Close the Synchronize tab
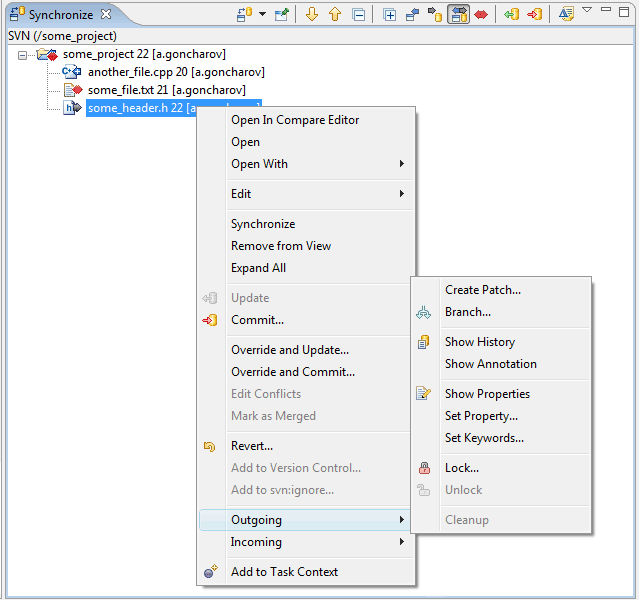 (107, 14)
